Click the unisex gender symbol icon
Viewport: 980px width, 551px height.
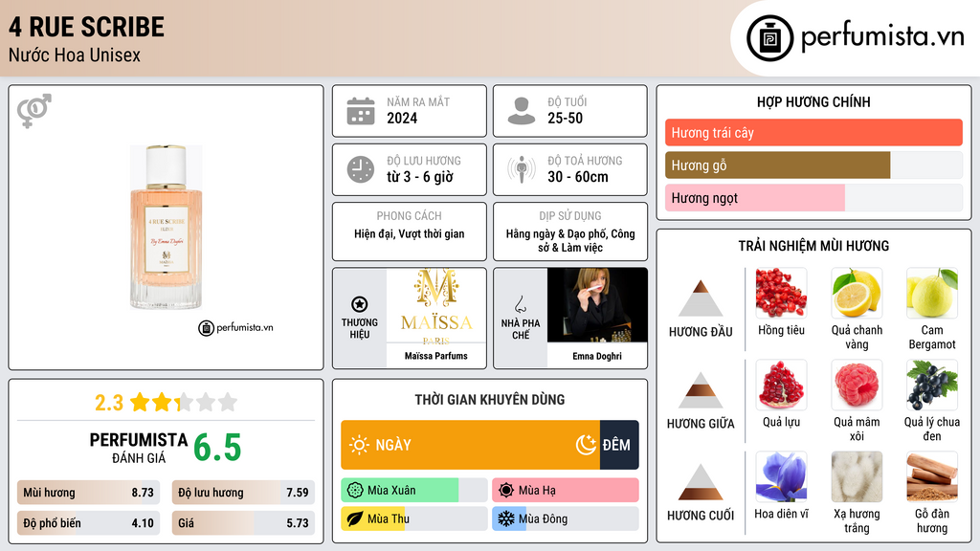[34, 111]
